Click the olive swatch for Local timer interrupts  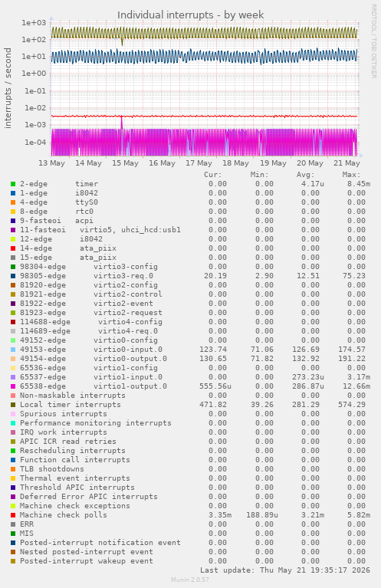(13, 405)
